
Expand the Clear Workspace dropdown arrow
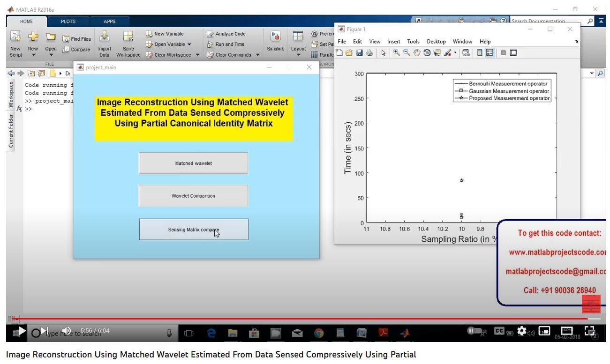(197, 55)
